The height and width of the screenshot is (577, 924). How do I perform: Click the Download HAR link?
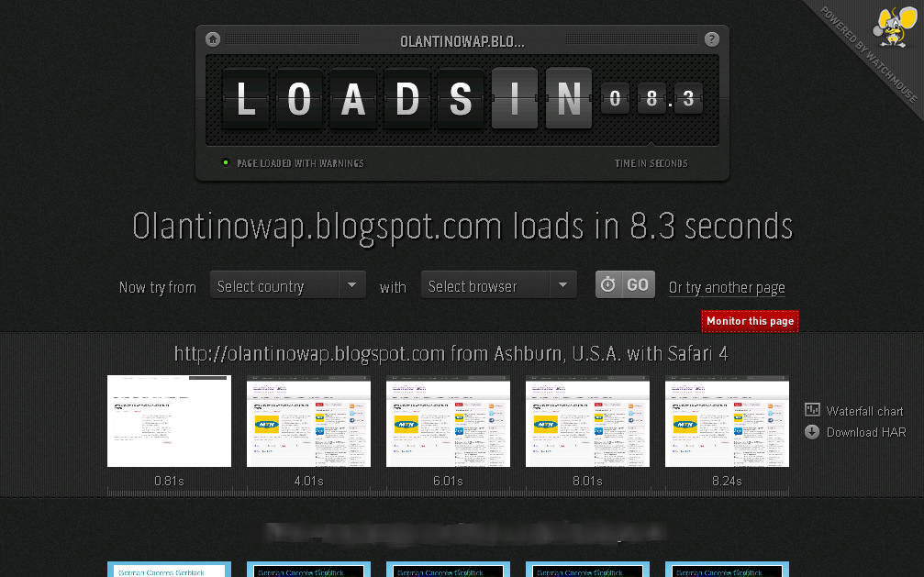pyautogui.click(x=866, y=433)
